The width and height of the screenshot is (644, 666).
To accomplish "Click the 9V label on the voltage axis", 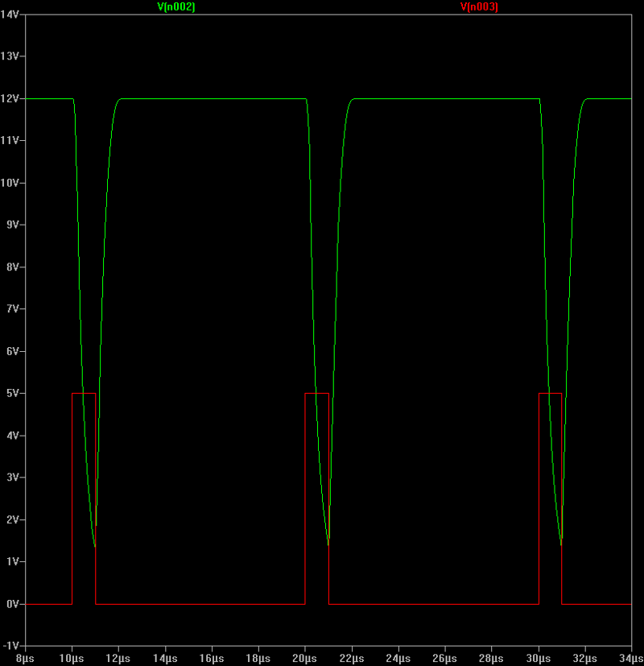I will point(13,224).
